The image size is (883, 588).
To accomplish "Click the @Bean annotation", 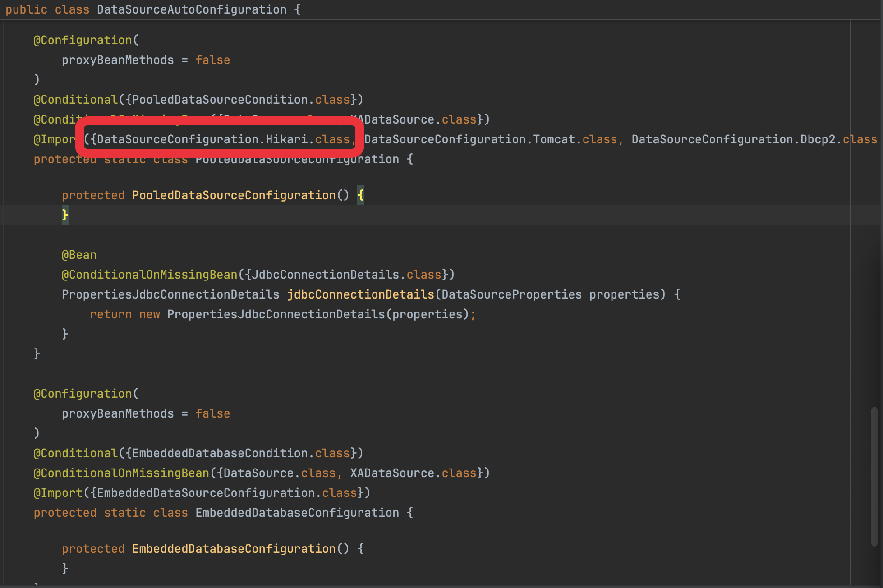I will coord(79,255).
